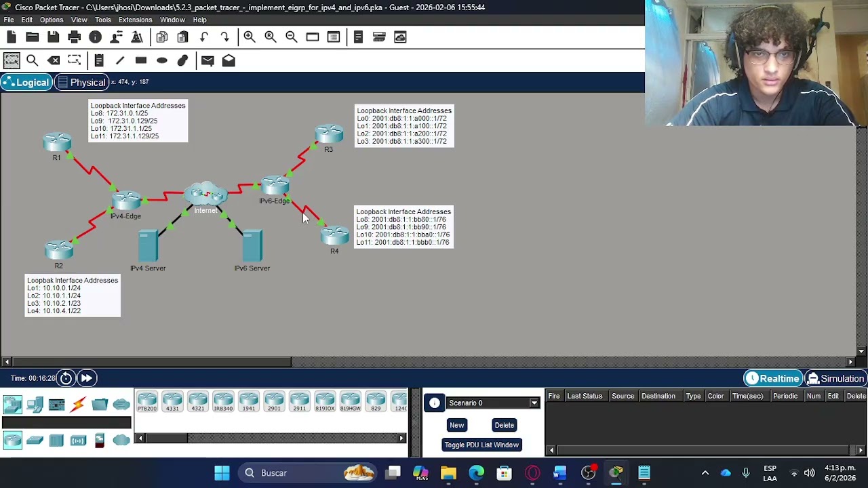This screenshot has width=868, height=488.
Task: Click the scenario info circle button
Action: click(434, 403)
